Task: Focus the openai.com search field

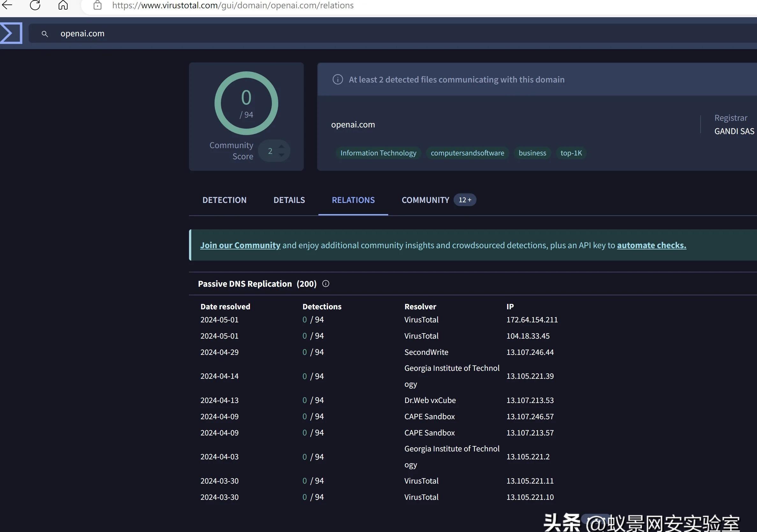Action: (x=392, y=33)
